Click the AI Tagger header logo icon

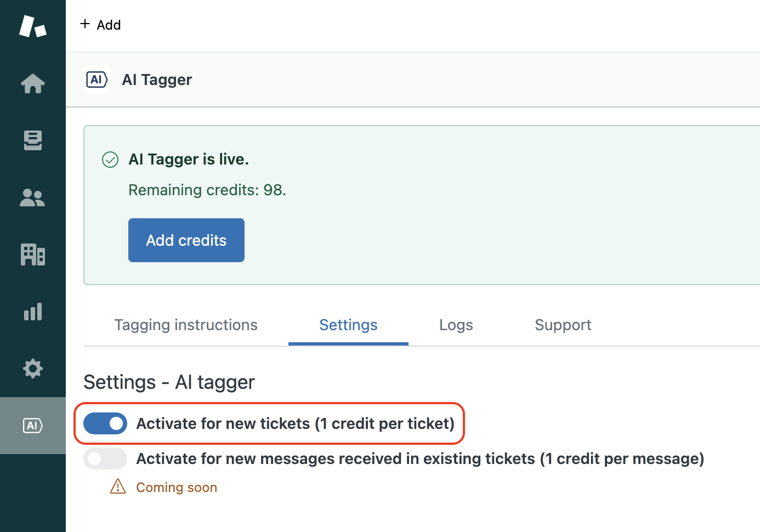[97, 80]
